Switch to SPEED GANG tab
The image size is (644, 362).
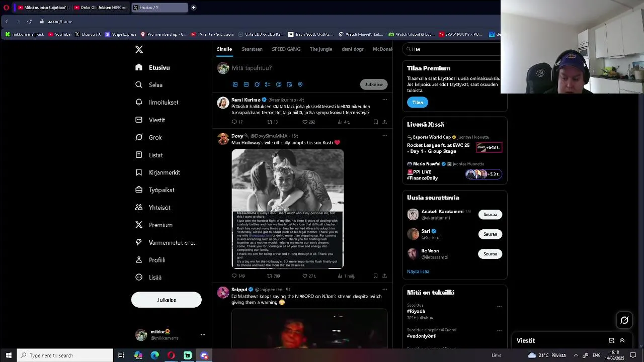click(286, 49)
